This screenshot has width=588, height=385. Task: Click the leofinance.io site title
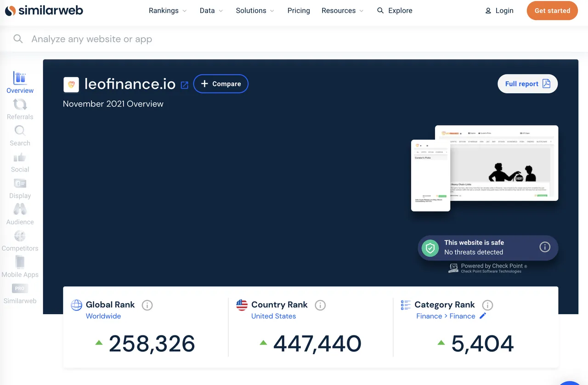(x=130, y=84)
